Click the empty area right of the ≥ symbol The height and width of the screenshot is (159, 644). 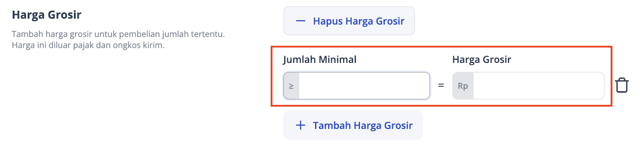pyautogui.click(x=364, y=86)
